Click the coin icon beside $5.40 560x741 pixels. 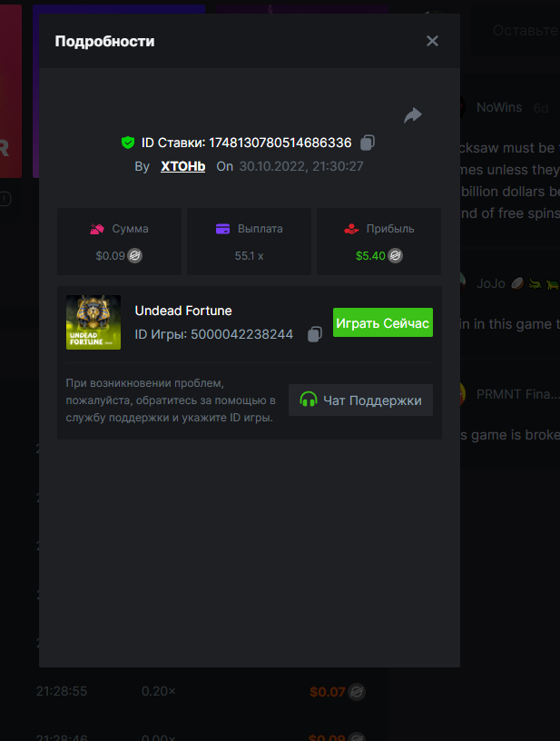396,256
